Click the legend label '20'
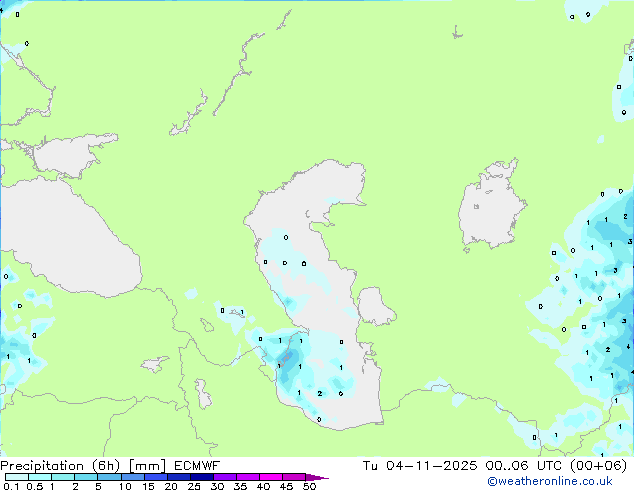 coord(171,486)
